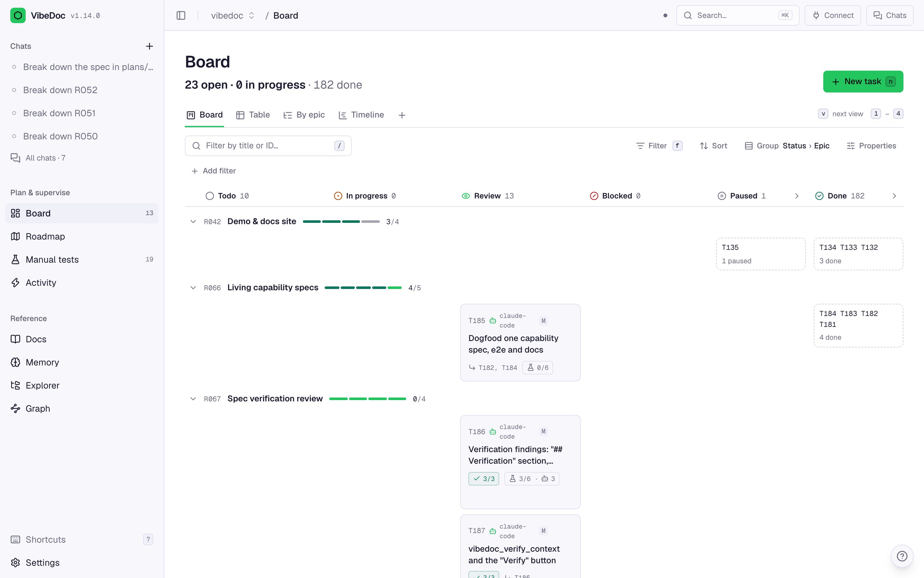Open Manual tests in sidebar
The width and height of the screenshot is (924, 578).
[x=82, y=259]
